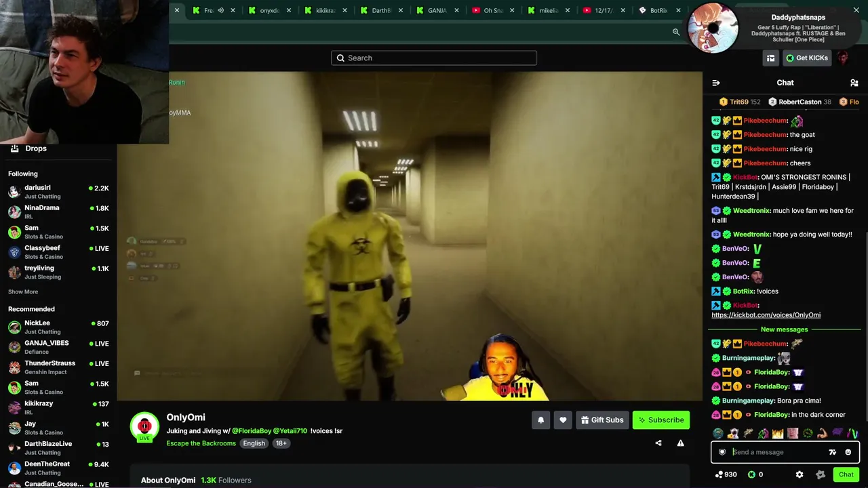Viewport: 868px width, 488px height.
Task: Click the globe quick emote
Action: (x=717, y=433)
